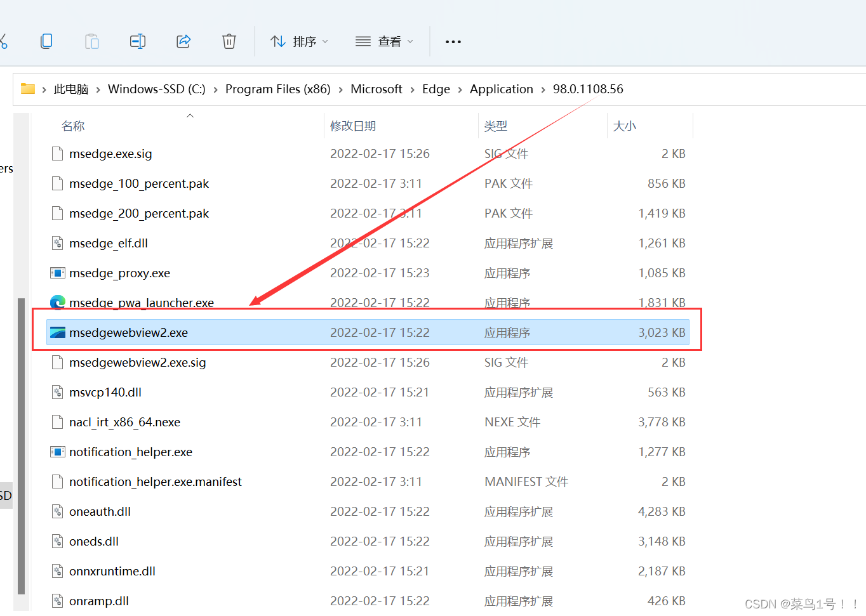866x616 pixels.
Task: Click the file icon of nacl_irt_x86_64.nexe
Action: [x=58, y=422]
